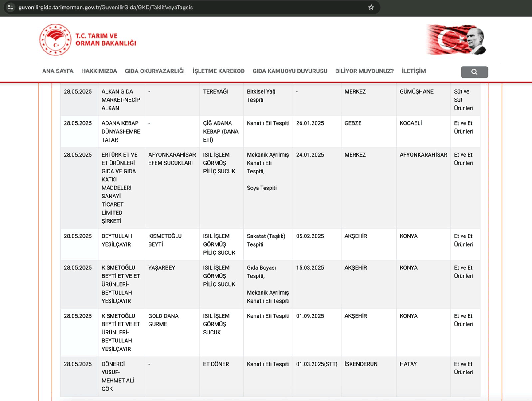Viewport: 532px width, 401px height.
Task: Open GIDA OKURYAZARLIĞI menu
Action: [155, 71]
